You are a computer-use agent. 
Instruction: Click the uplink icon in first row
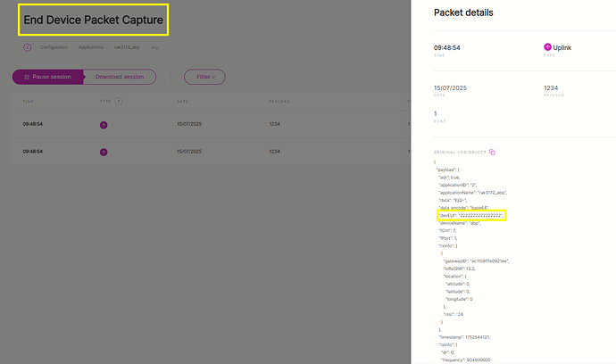(x=104, y=124)
